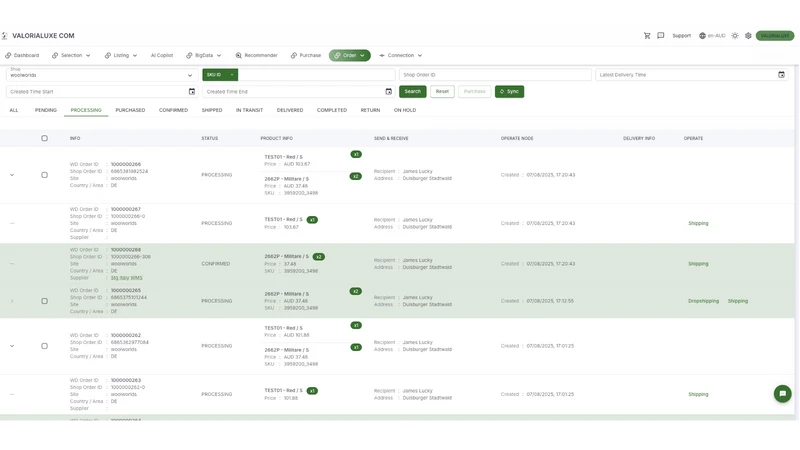Switch to the CONFIRMED tab
Screen dimensions: 800x450
pos(173,110)
